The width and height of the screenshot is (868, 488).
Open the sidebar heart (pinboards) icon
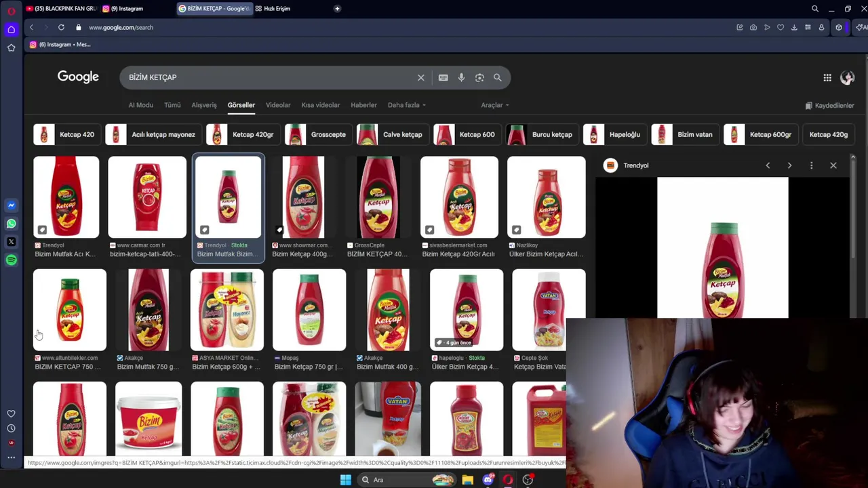(x=11, y=413)
